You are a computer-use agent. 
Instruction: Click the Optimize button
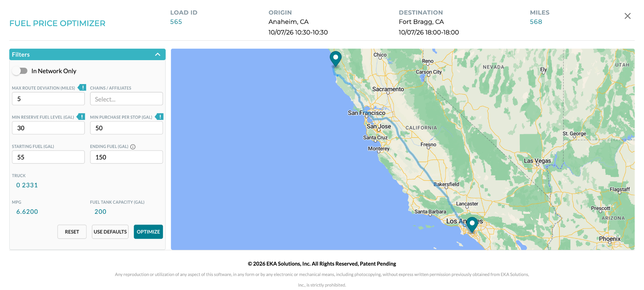(x=148, y=232)
